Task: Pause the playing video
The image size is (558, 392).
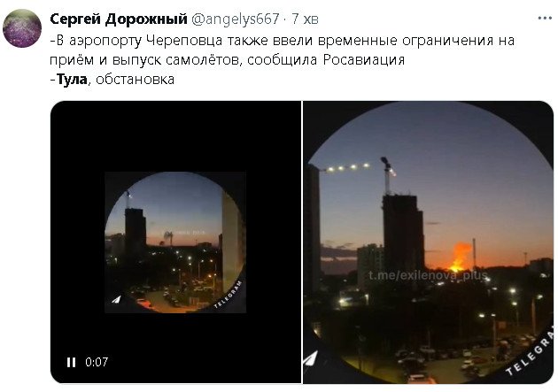Action: (x=71, y=362)
